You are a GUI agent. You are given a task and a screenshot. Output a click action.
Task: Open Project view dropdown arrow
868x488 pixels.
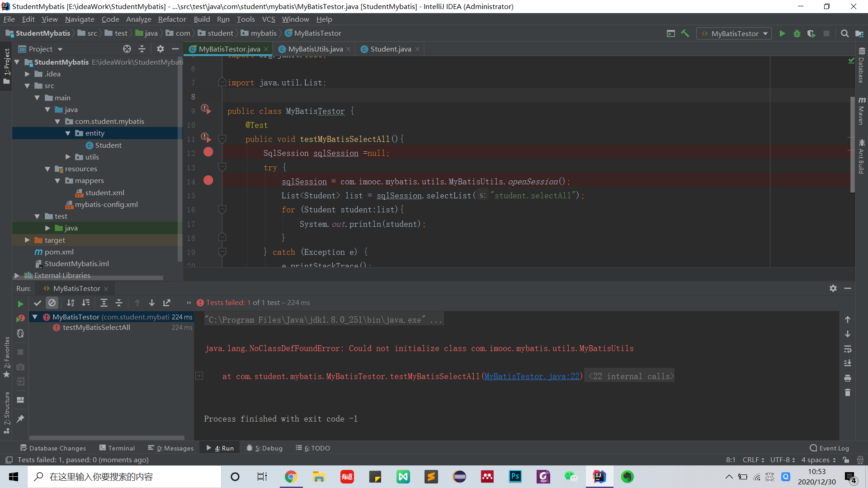point(60,49)
